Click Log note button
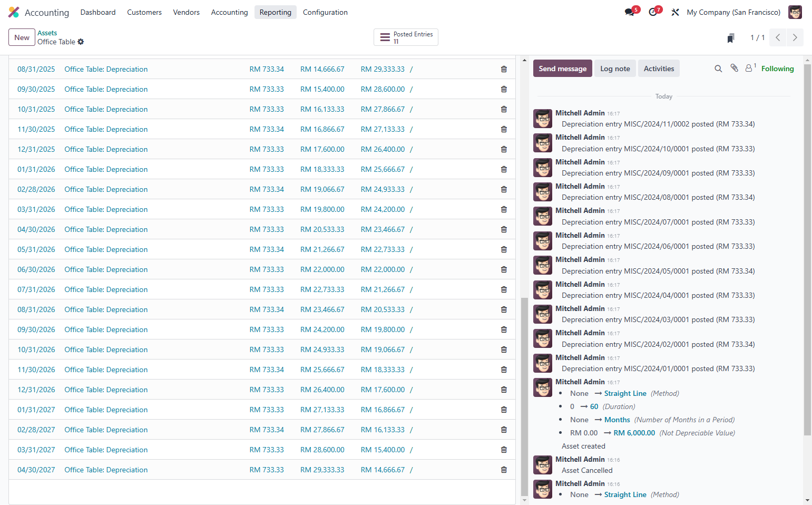This screenshot has height=505, width=812. click(x=615, y=69)
